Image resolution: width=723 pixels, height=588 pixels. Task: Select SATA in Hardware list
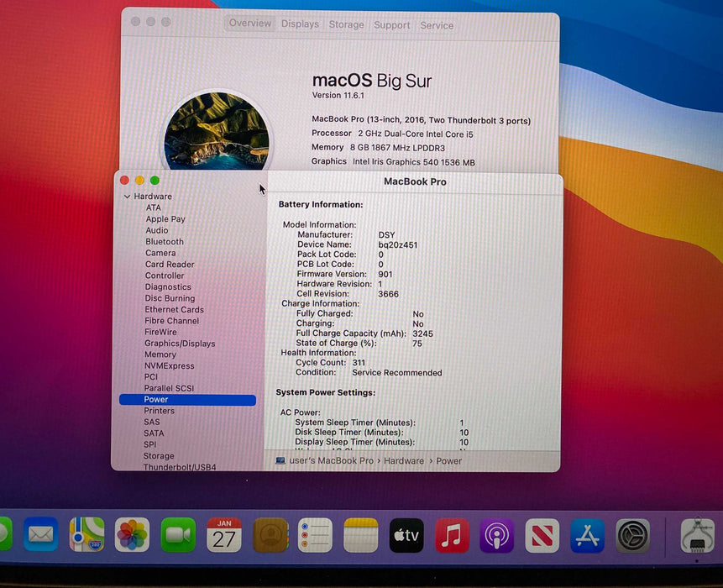154,433
